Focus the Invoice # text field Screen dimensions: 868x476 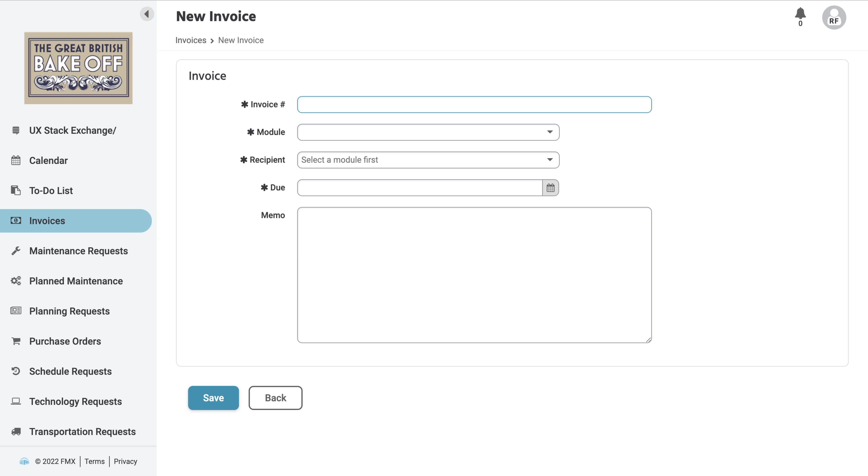(x=474, y=104)
